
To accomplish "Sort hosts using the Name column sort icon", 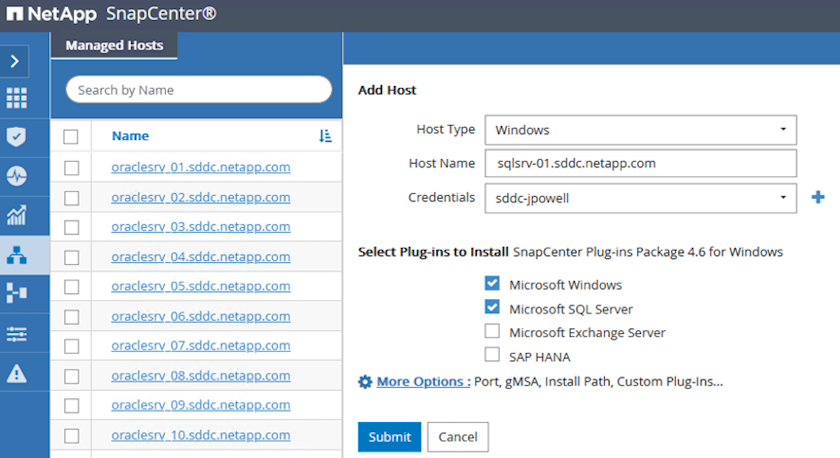I will [x=325, y=137].
